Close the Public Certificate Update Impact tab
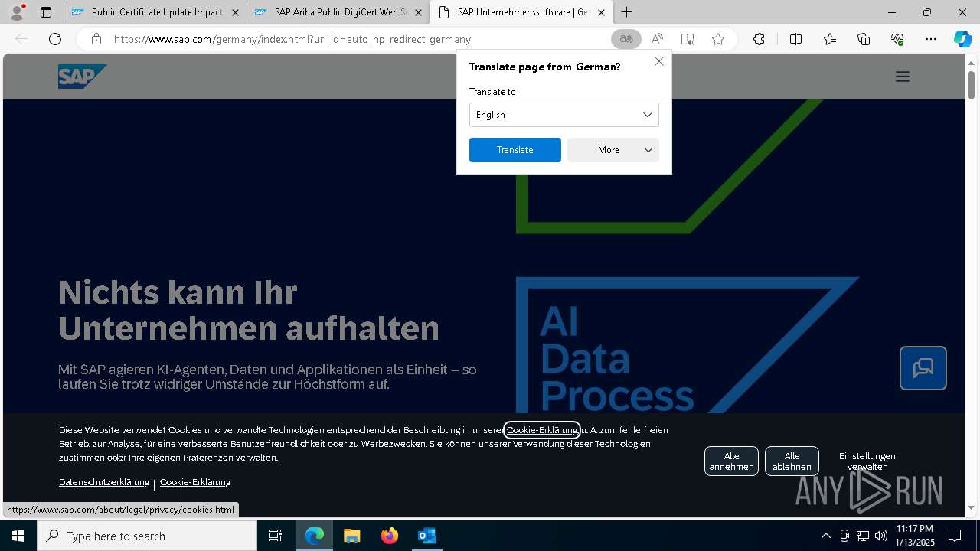Viewport: 980px width, 551px height. (235, 12)
